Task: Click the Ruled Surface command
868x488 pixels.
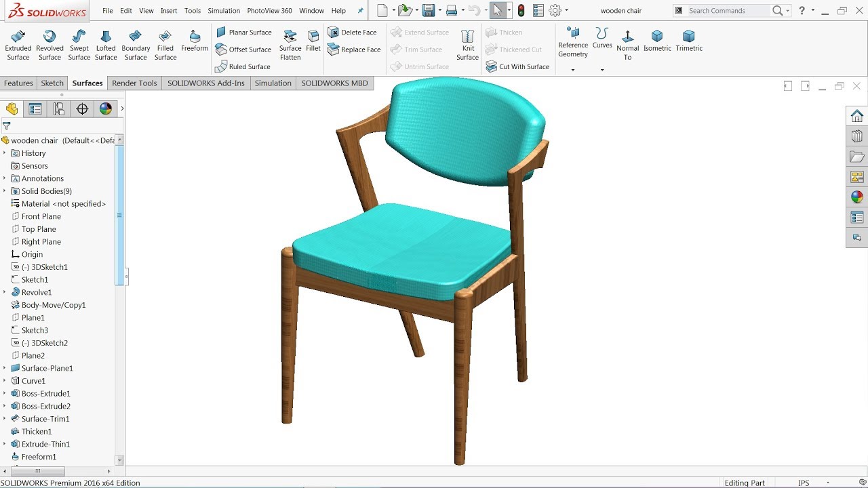Action: (x=243, y=66)
